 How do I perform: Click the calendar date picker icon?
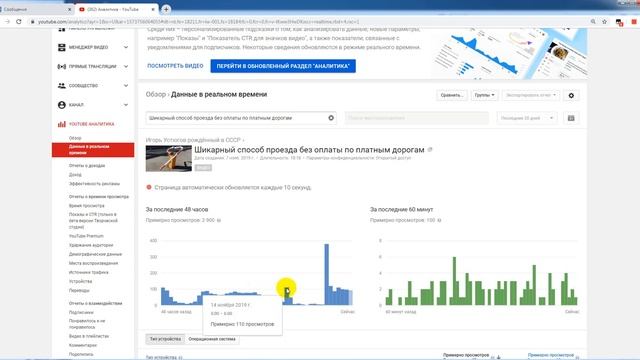571,118
